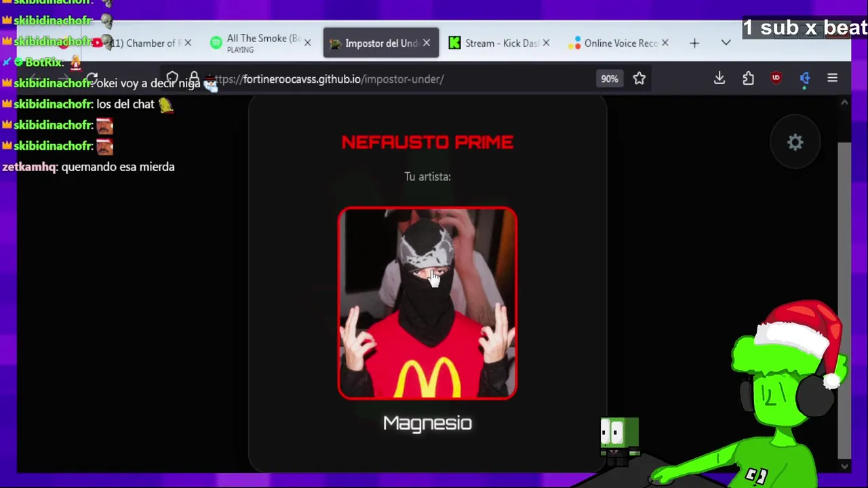Click the page vertical scrollbar thumb
This screenshot has width=868, height=488.
844,300
